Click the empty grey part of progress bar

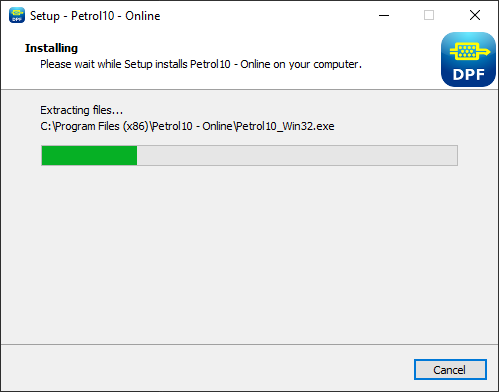297,155
